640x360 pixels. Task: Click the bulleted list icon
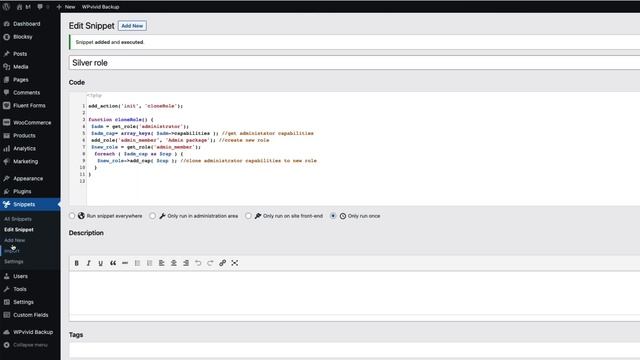tap(137, 263)
